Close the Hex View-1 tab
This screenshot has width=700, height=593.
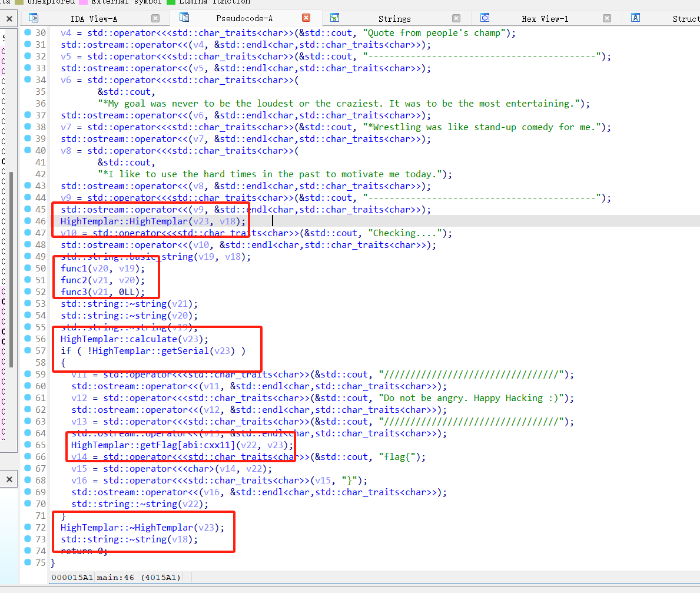pyautogui.click(x=607, y=18)
